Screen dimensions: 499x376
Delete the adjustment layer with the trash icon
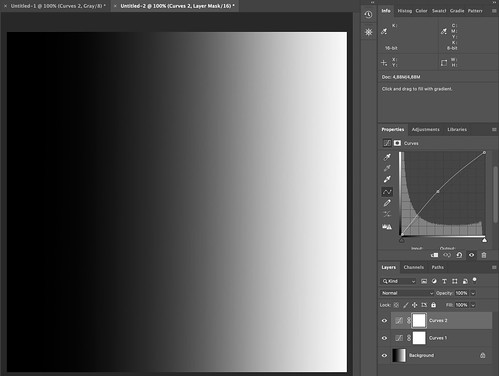(484, 255)
